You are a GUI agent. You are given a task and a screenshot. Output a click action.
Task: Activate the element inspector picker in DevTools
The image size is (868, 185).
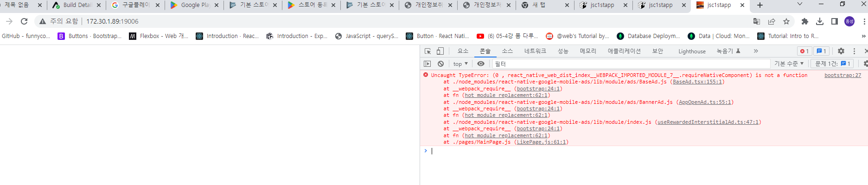click(428, 51)
